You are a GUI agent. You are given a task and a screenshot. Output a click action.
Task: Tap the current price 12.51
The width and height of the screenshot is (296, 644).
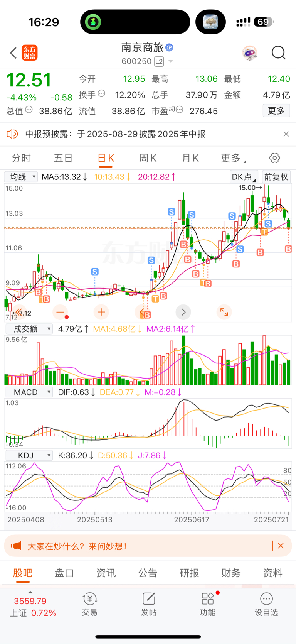29,80
